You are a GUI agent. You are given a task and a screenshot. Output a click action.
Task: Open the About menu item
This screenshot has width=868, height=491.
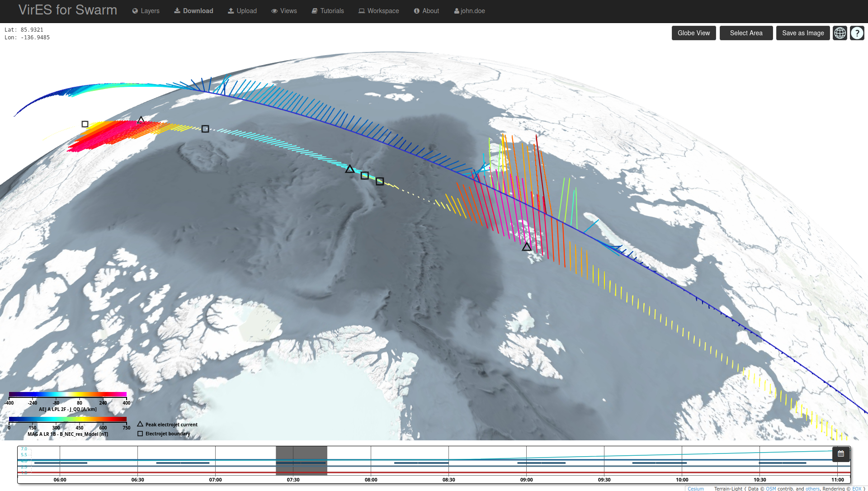point(426,11)
